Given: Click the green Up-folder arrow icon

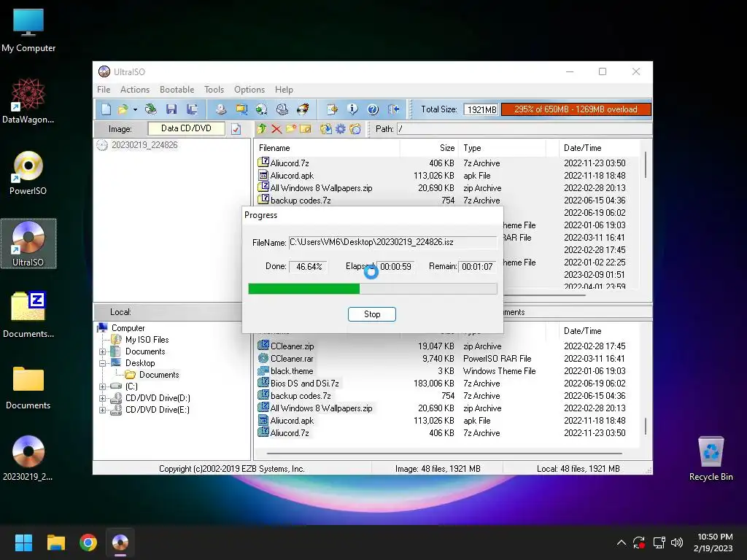Looking at the screenshot, I should 262,129.
